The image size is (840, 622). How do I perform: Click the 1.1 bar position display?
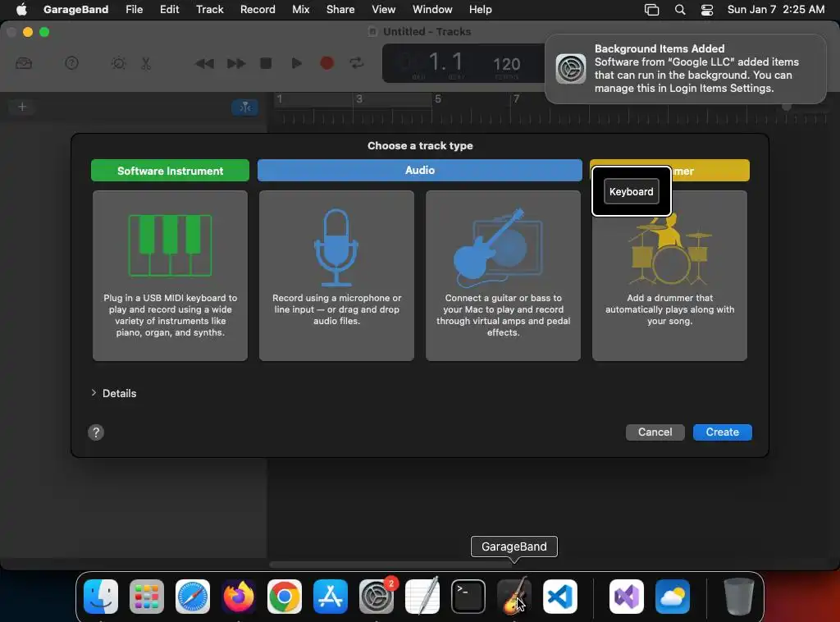tap(445, 62)
